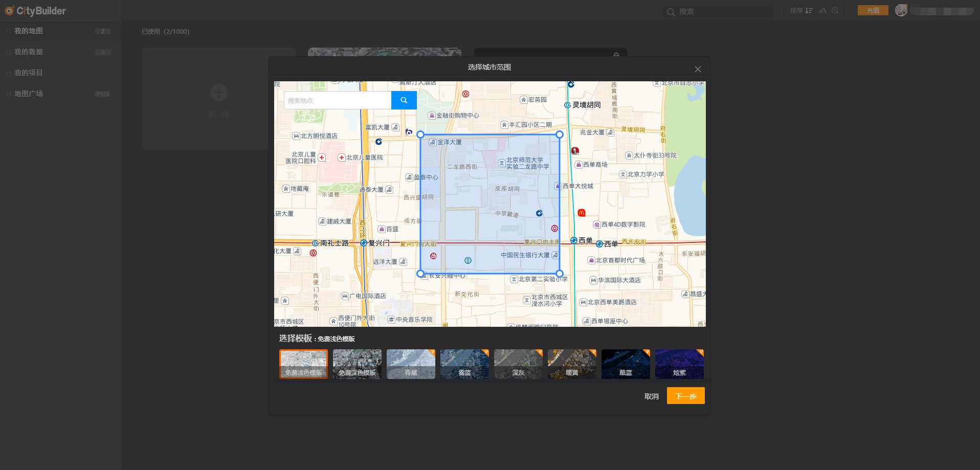Select the 免费浅色模版 template thumbnail

tap(303, 364)
